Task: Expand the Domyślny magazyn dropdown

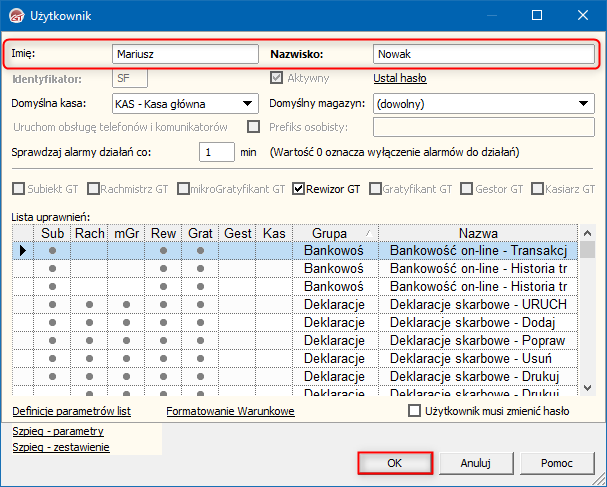Action: click(x=484, y=103)
